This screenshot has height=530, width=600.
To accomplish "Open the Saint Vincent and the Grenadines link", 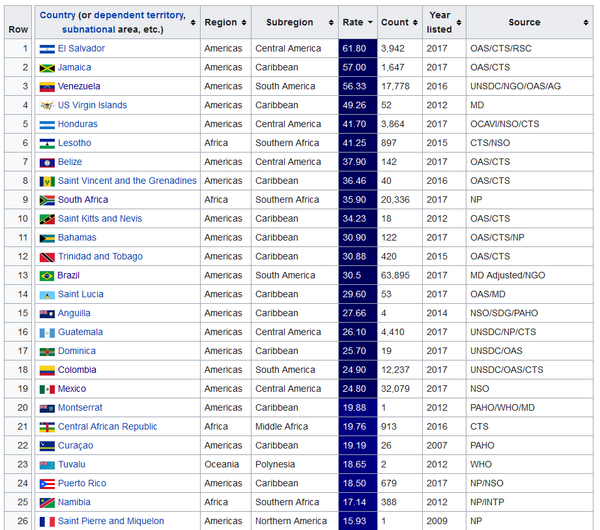I will pyautogui.click(x=127, y=181).
